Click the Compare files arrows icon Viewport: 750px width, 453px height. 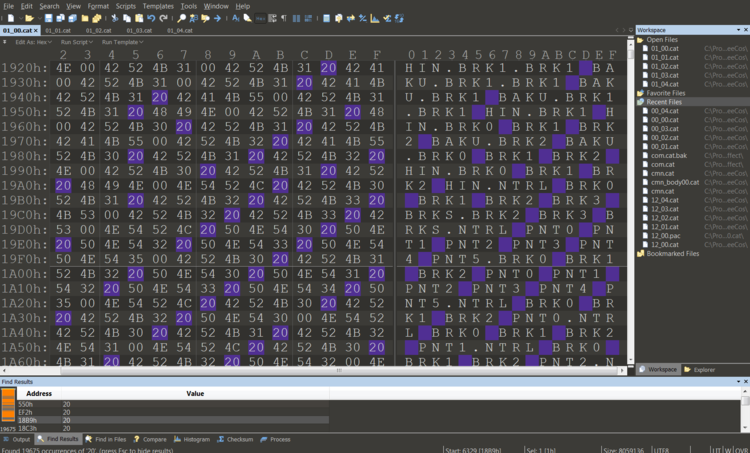pyautogui.click(x=351, y=18)
